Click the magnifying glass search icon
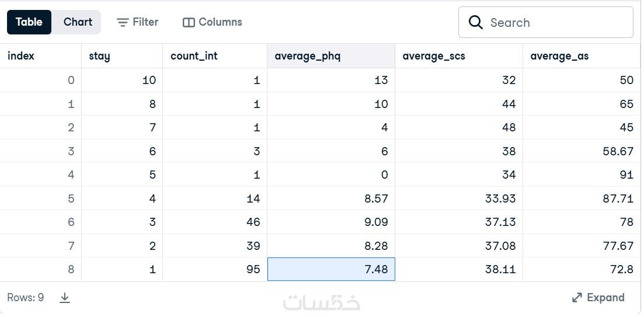 tap(476, 23)
